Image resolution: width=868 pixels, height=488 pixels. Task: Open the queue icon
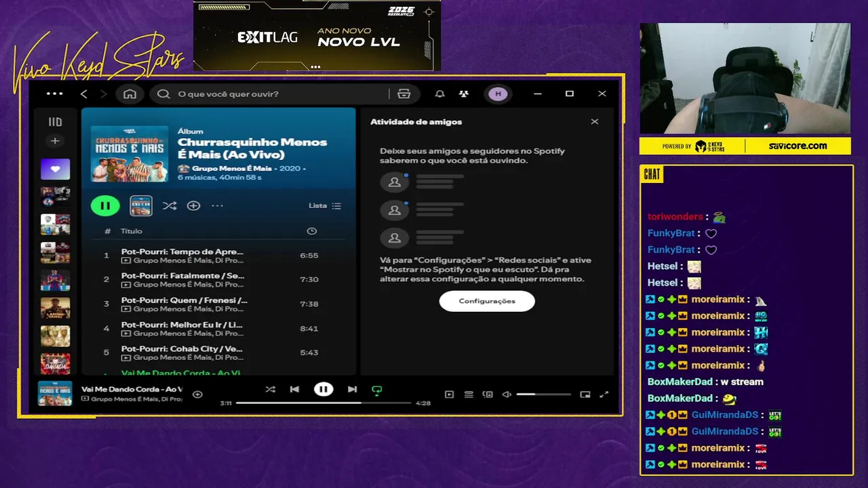(469, 394)
